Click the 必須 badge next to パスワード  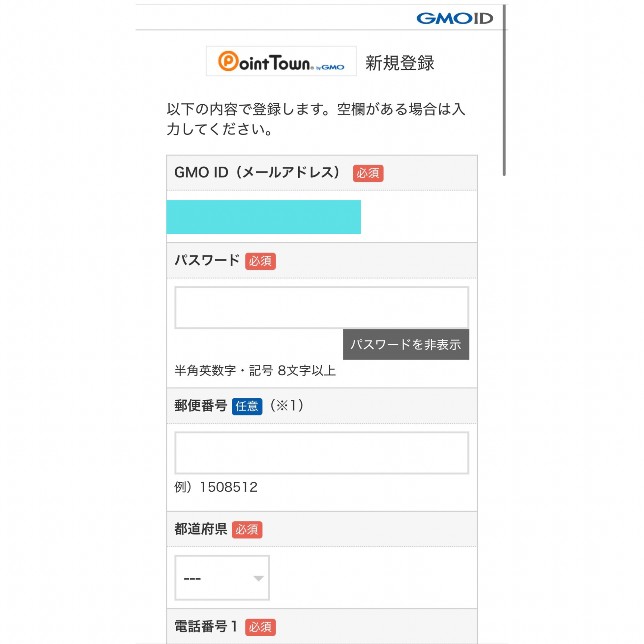(260, 261)
